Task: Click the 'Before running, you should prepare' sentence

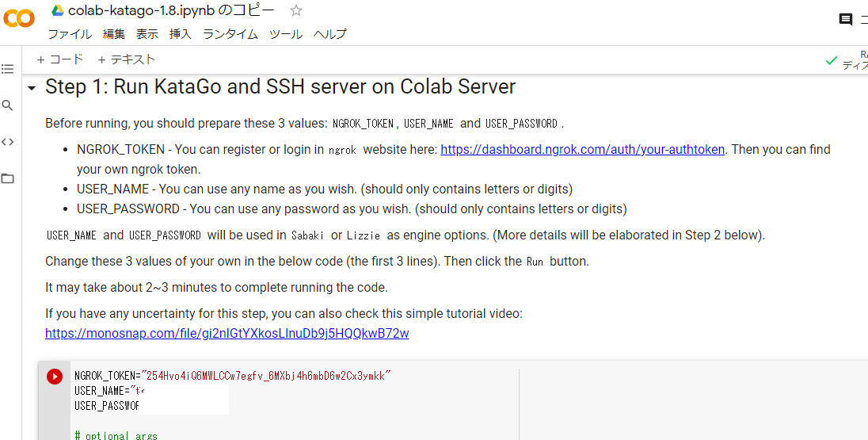Action: 304,124
